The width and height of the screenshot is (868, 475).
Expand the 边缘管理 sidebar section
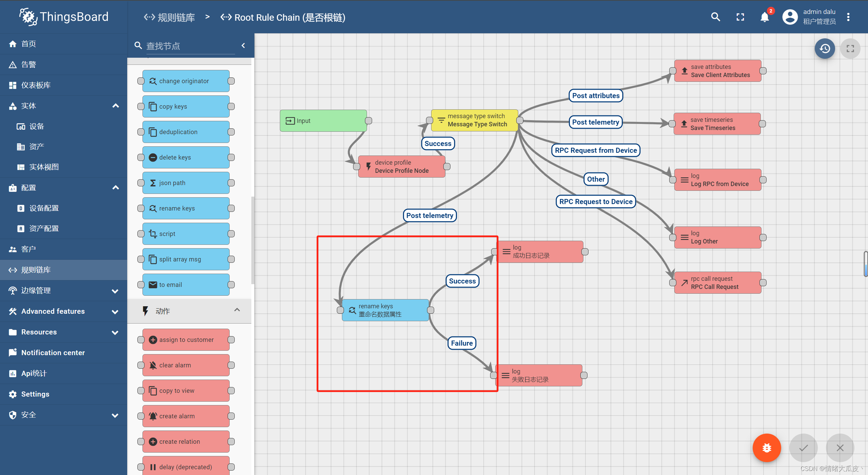(115, 291)
